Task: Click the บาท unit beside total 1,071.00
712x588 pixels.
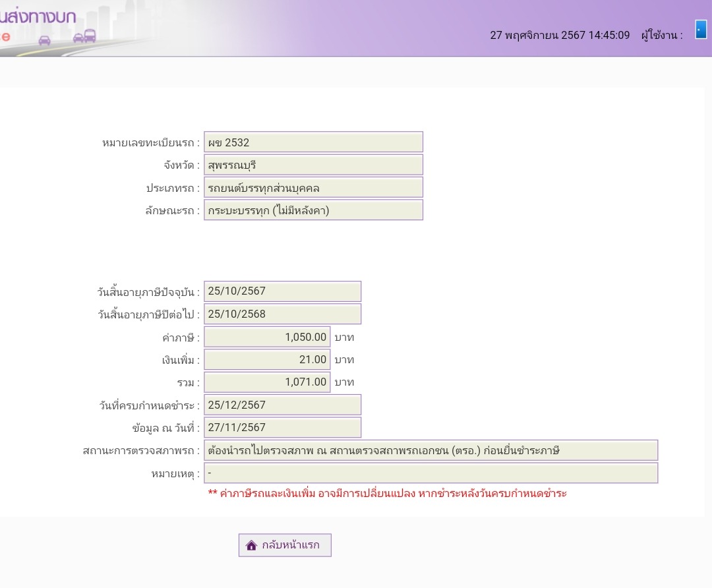Action: (344, 382)
